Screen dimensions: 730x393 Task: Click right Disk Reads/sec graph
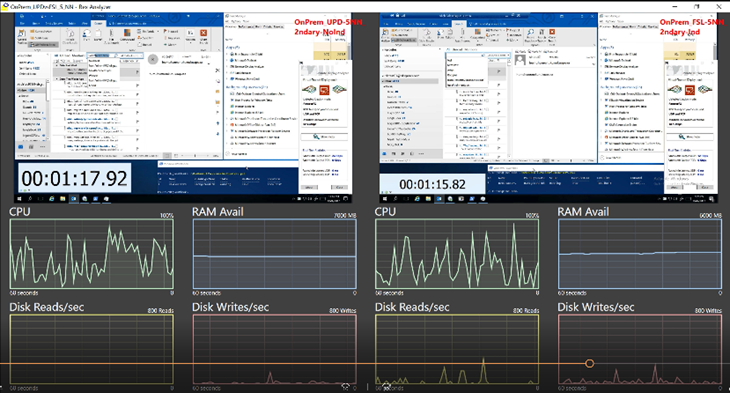click(457, 349)
